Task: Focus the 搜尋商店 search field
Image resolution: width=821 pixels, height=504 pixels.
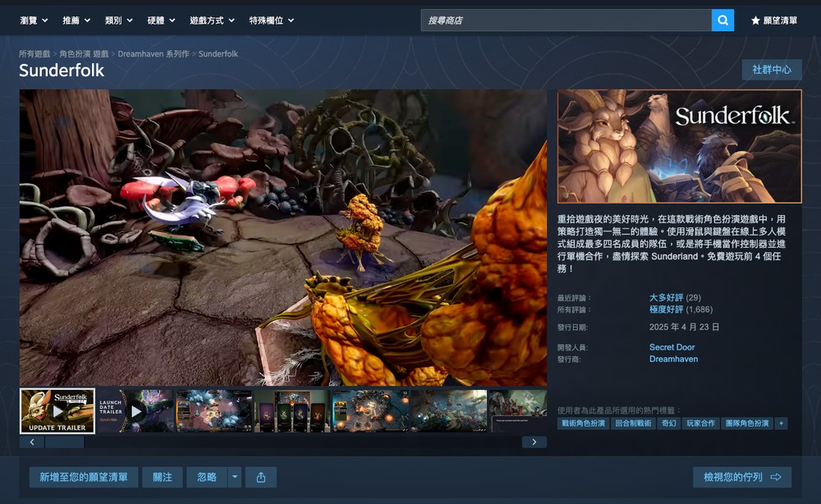Action: (566, 21)
